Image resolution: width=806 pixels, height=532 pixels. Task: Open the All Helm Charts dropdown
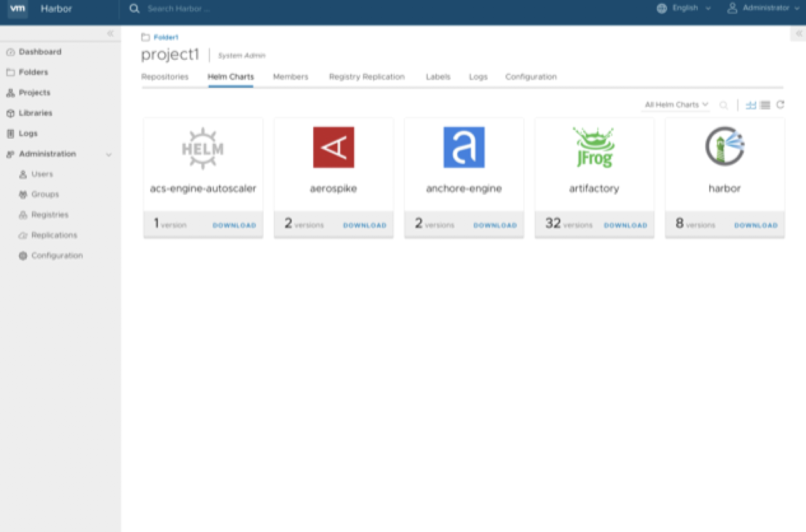click(x=676, y=105)
